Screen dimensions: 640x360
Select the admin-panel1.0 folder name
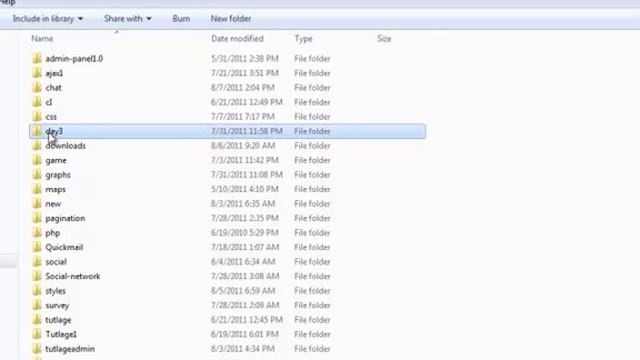pyautogui.click(x=74, y=59)
